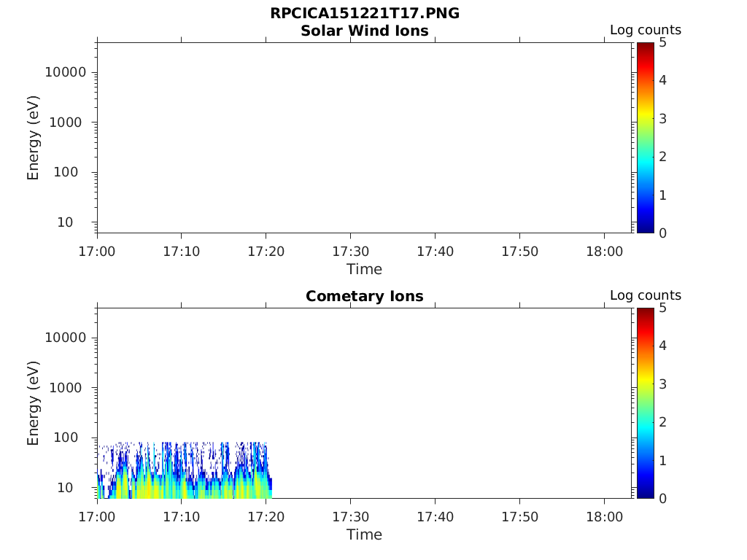
Task: Click the 18:00 tick label on top plot
Action: 604,252
